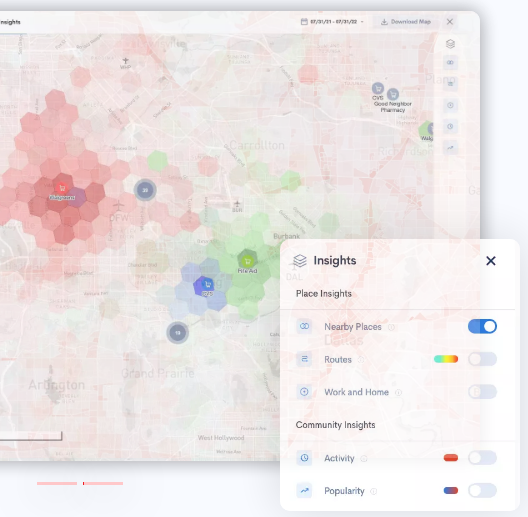Turn on the Activity toggle
The image size is (528, 517).
pyautogui.click(x=482, y=458)
